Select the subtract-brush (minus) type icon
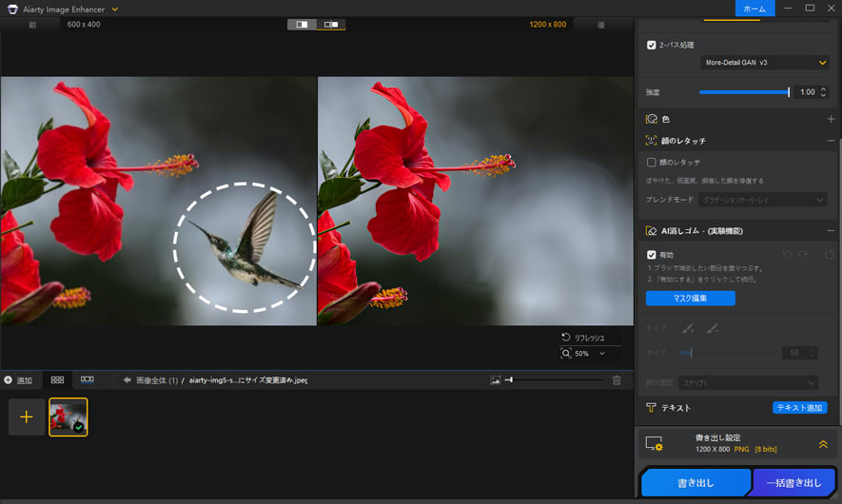Viewport: 842px width, 504px height. (x=713, y=328)
